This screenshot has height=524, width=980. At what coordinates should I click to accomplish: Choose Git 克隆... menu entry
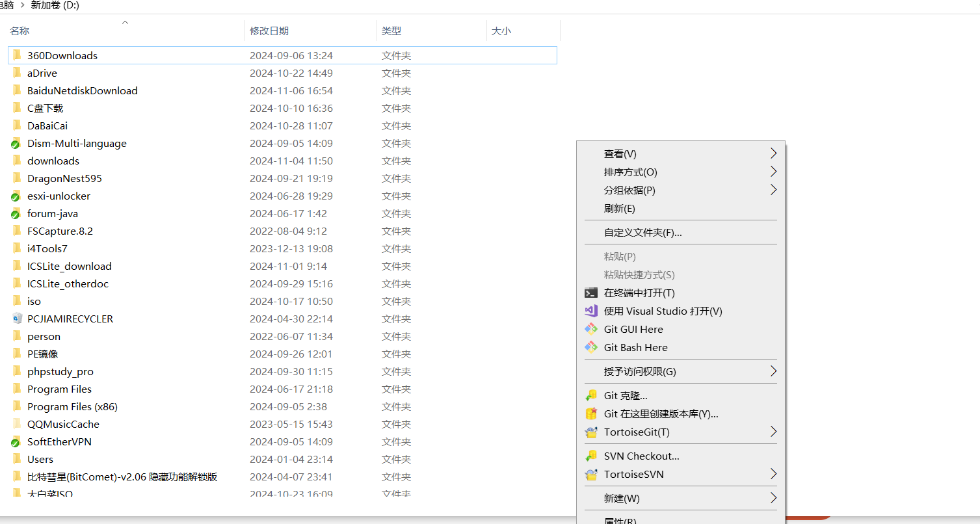click(x=681, y=395)
